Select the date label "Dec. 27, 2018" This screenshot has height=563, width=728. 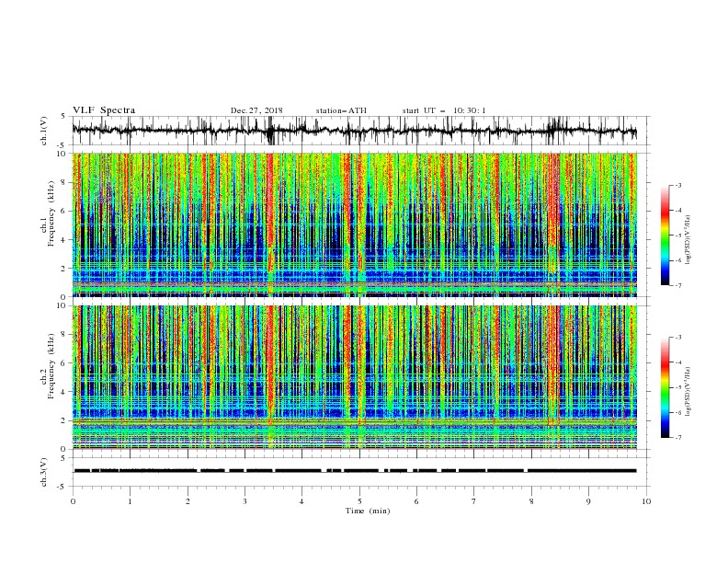click(256, 110)
